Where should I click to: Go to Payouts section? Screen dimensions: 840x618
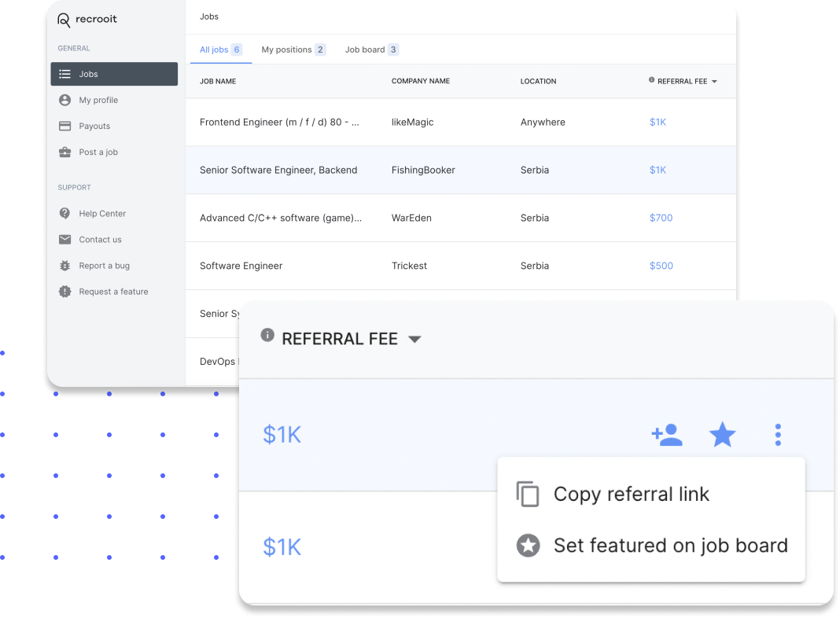pos(94,126)
